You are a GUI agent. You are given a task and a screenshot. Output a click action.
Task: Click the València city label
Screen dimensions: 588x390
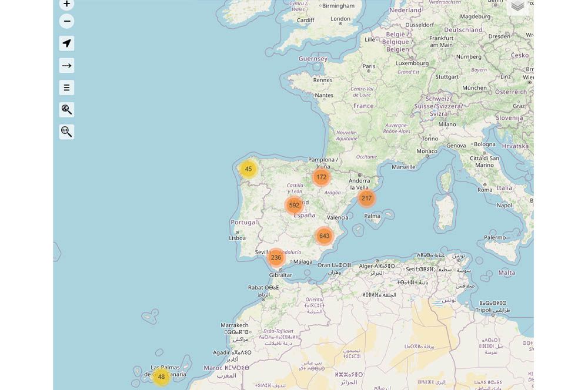(x=338, y=218)
